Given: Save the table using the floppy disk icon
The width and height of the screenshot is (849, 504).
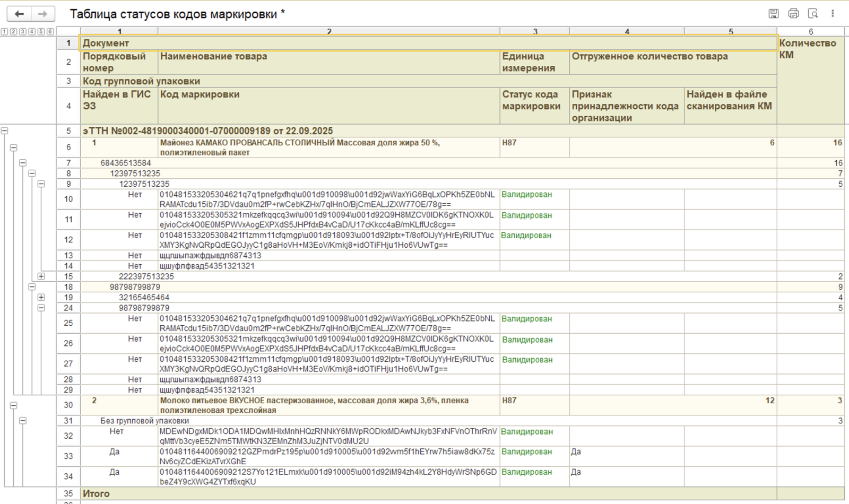Looking at the screenshot, I should coord(774,14).
